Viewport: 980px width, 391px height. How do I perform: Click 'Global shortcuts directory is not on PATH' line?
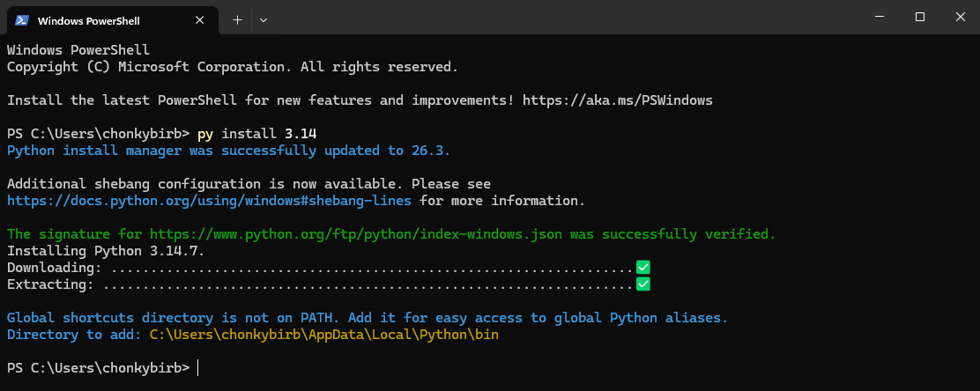367,318
